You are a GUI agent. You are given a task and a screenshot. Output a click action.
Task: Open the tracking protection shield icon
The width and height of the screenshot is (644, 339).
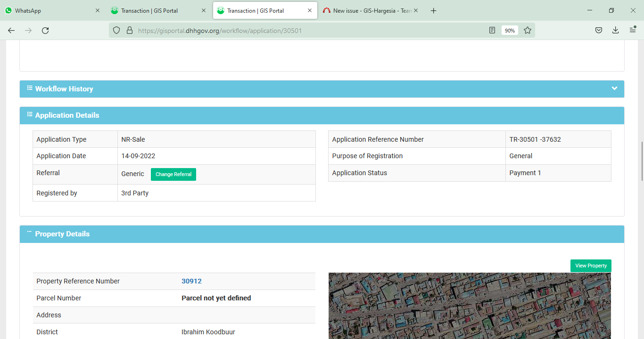116,30
